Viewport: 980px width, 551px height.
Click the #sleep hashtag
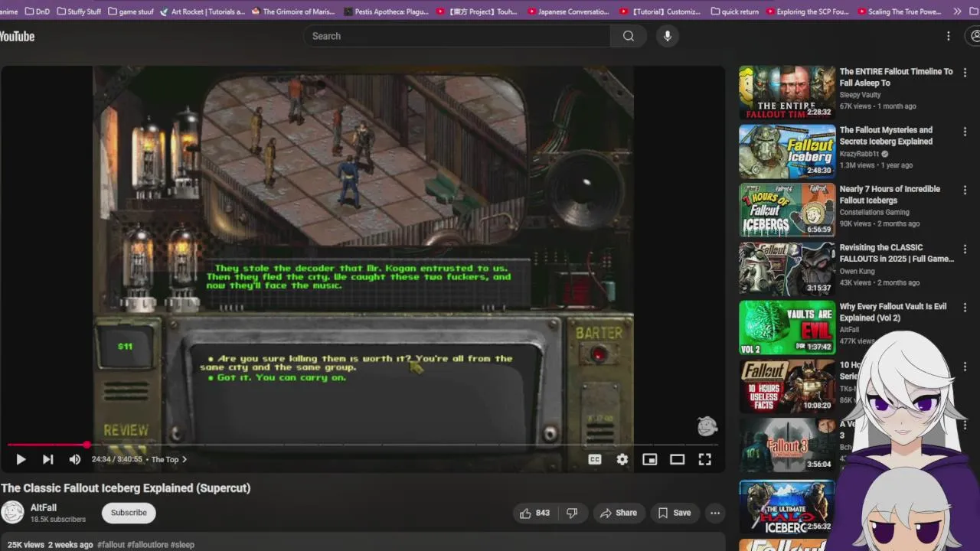click(182, 545)
